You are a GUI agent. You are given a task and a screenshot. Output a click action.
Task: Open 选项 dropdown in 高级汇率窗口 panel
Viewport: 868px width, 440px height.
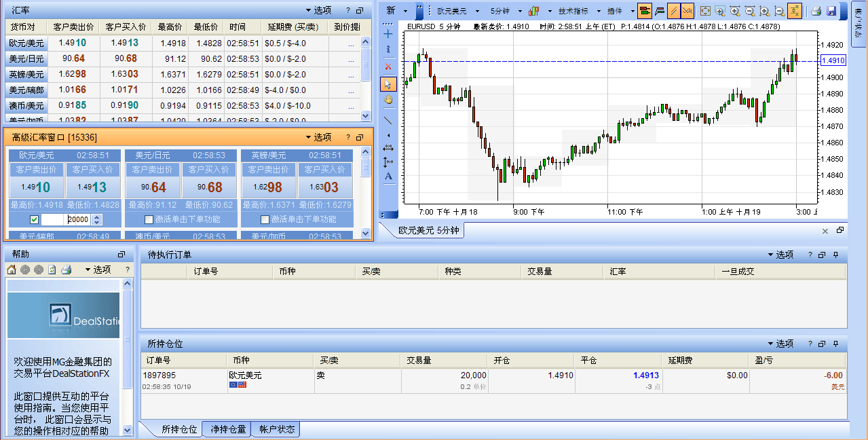tap(319, 137)
